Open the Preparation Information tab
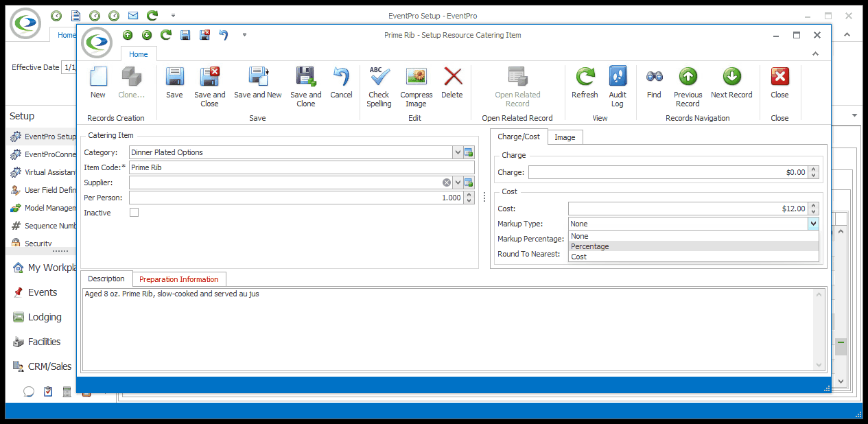This screenshot has width=868, height=424. click(179, 279)
